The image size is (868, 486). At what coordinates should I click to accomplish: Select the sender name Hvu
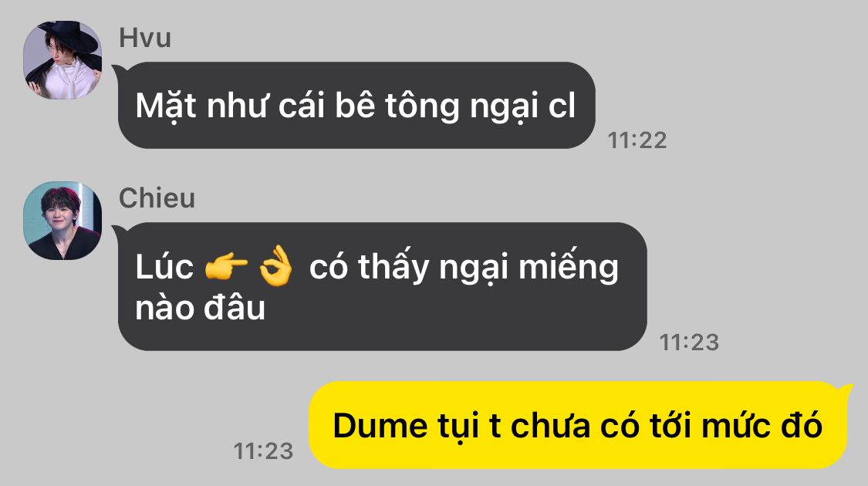click(145, 39)
